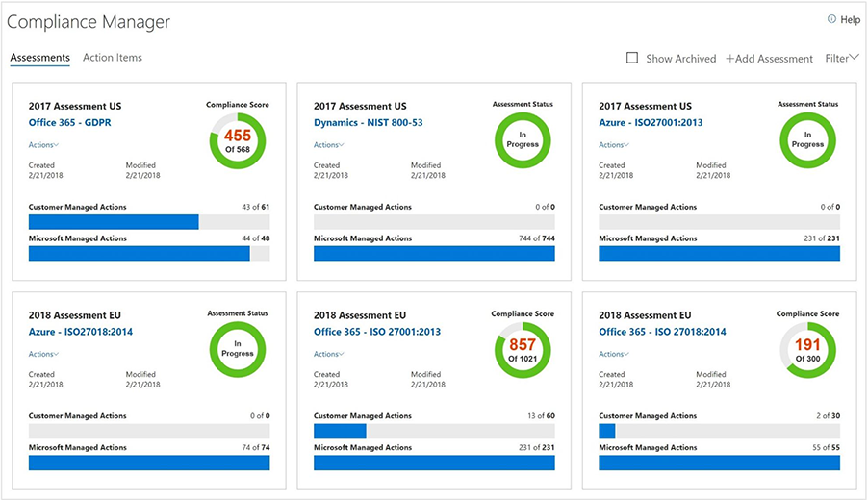Click the plus Add Assessment button

[769, 59]
